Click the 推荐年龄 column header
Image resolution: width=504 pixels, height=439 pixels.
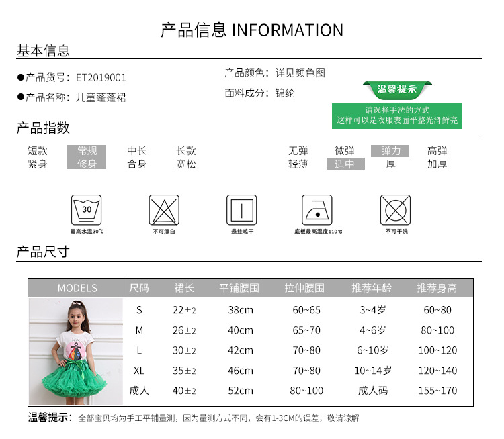click(x=372, y=288)
